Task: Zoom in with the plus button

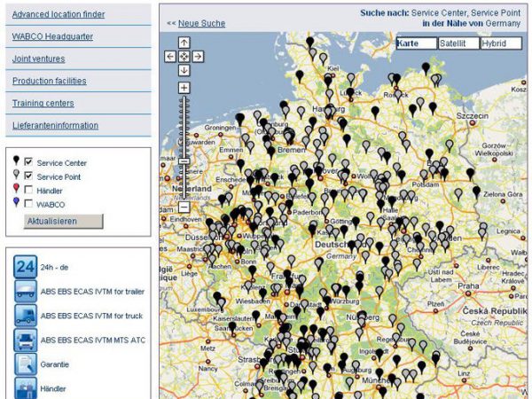Action: (184, 88)
